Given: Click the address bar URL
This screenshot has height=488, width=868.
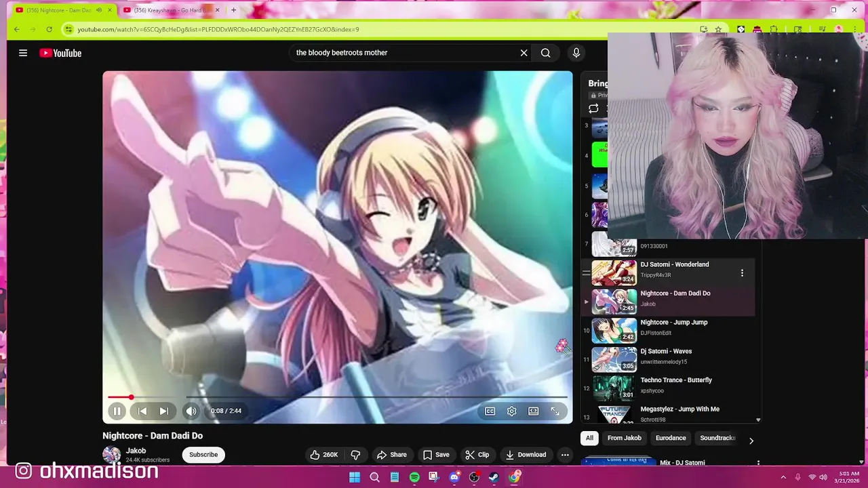Looking at the screenshot, I should click(218, 29).
